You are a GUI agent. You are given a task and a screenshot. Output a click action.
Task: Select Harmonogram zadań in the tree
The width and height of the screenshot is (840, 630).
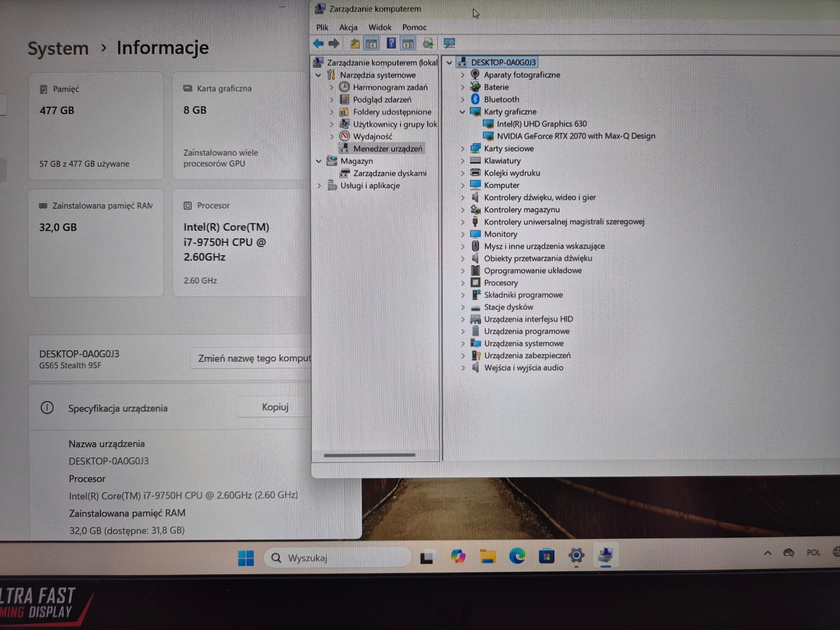[x=390, y=87]
